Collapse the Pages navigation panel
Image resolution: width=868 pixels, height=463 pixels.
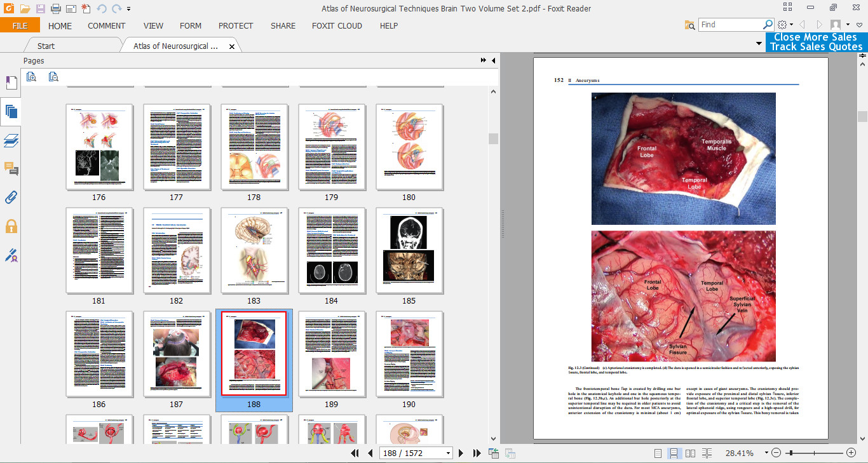point(494,60)
